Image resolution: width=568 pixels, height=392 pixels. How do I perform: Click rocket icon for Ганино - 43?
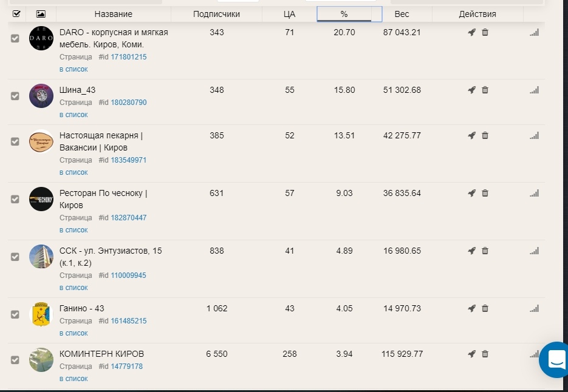pyautogui.click(x=471, y=308)
